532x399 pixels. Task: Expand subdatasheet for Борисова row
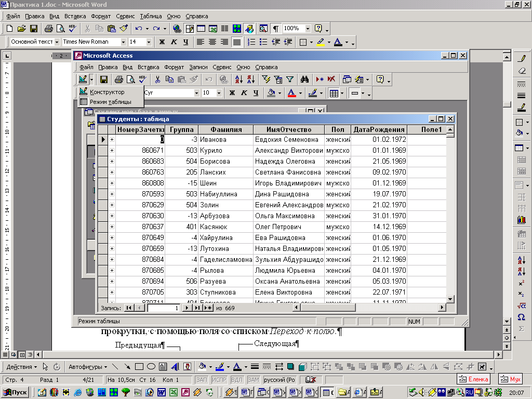pos(112,161)
